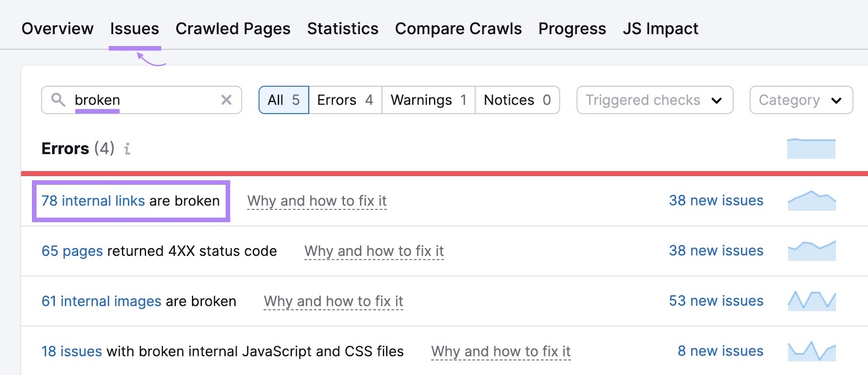The image size is (868, 375).
Task: Click the trend graph beside 4XX status issues
Action: pyautogui.click(x=811, y=250)
